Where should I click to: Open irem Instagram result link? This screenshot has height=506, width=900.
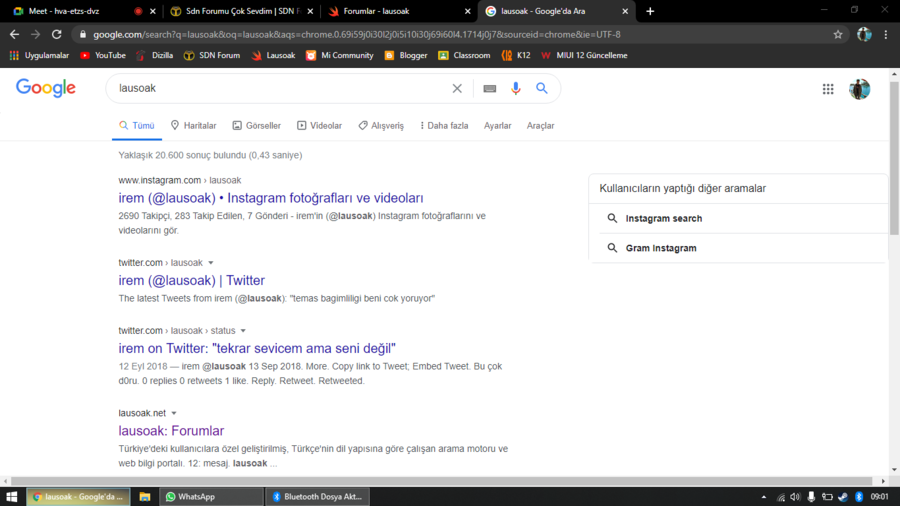pyautogui.click(x=271, y=198)
